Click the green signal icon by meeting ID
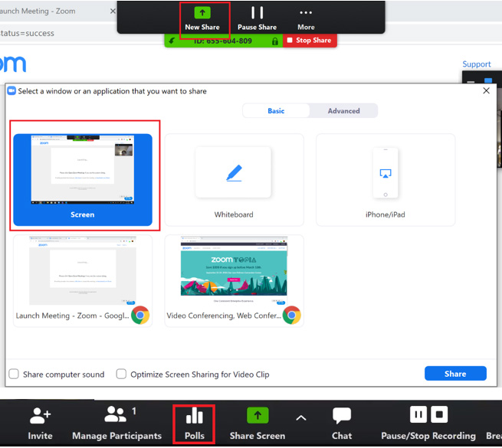The image size is (502, 448). pos(172,41)
